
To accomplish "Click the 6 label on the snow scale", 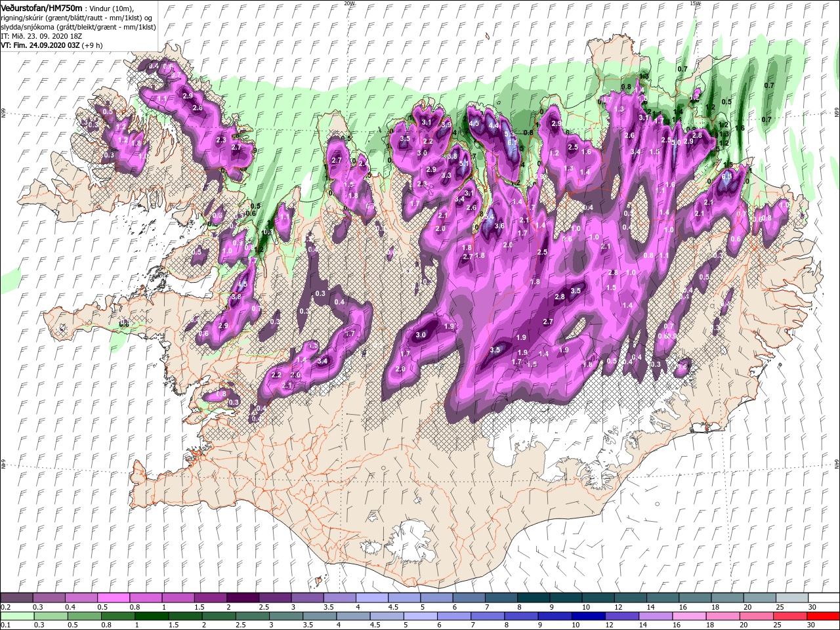I will click(x=455, y=607).
